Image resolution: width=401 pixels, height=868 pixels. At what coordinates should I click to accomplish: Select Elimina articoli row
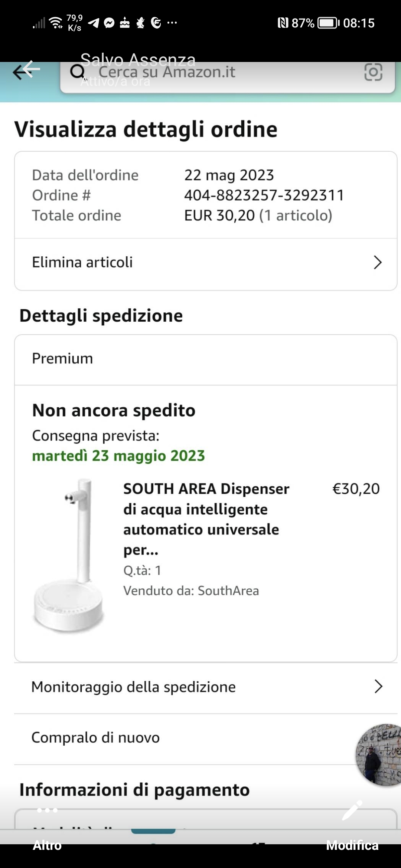206,263
